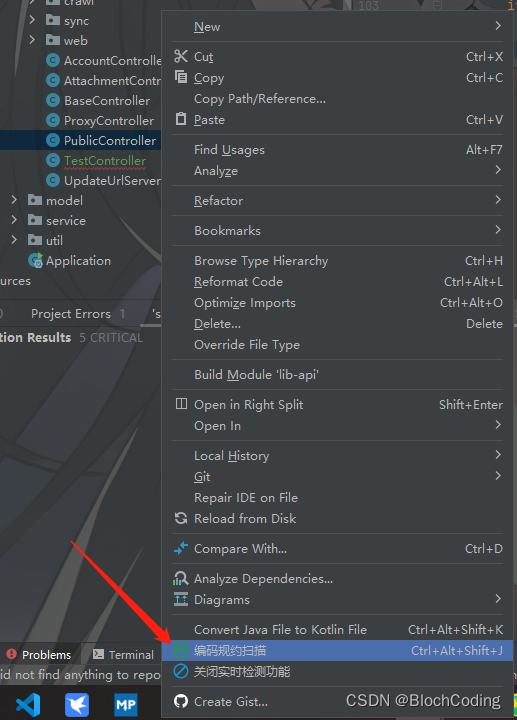Select Browse Type Hierarchy
The image size is (517, 720).
click(x=337, y=260)
